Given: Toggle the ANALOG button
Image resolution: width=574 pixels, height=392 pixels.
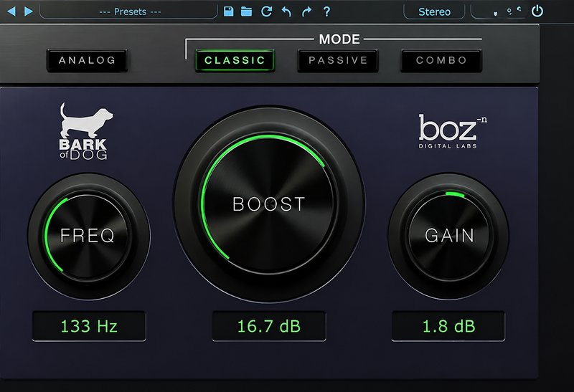Looking at the screenshot, I should coord(87,60).
